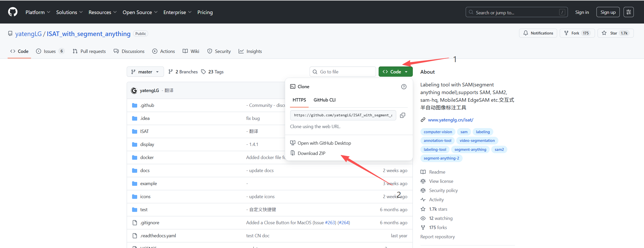This screenshot has width=644, height=248.
Task: Toggle the green Code dropdown button
Action: tap(395, 72)
